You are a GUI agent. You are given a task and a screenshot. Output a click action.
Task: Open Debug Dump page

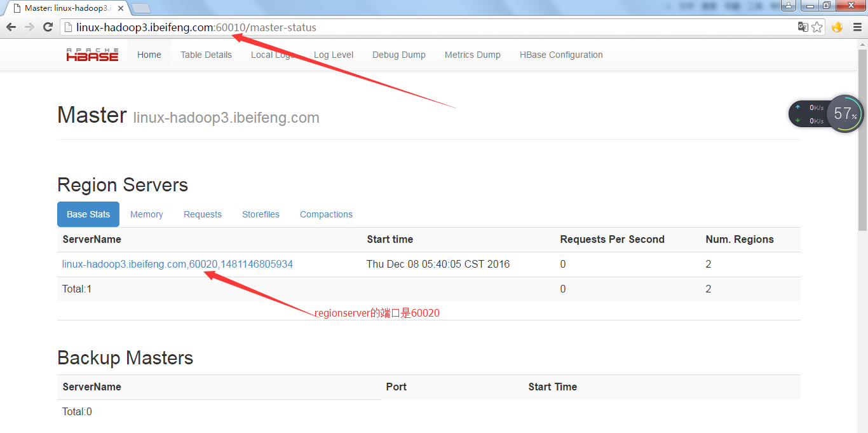tap(399, 55)
